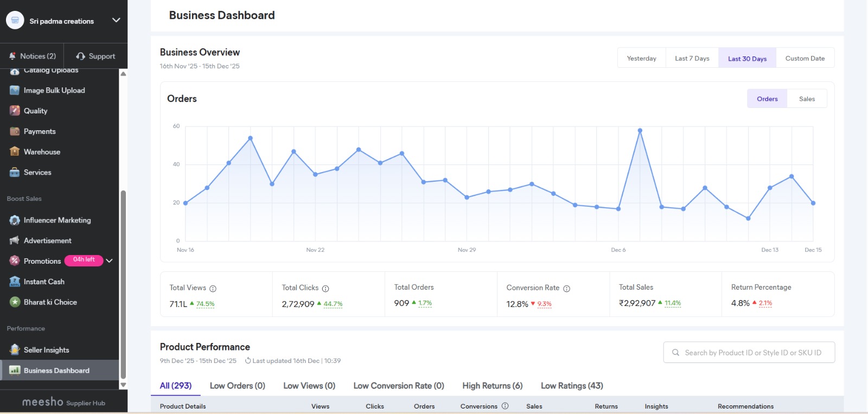Click info icon beside Conversion Rate

[566, 289]
